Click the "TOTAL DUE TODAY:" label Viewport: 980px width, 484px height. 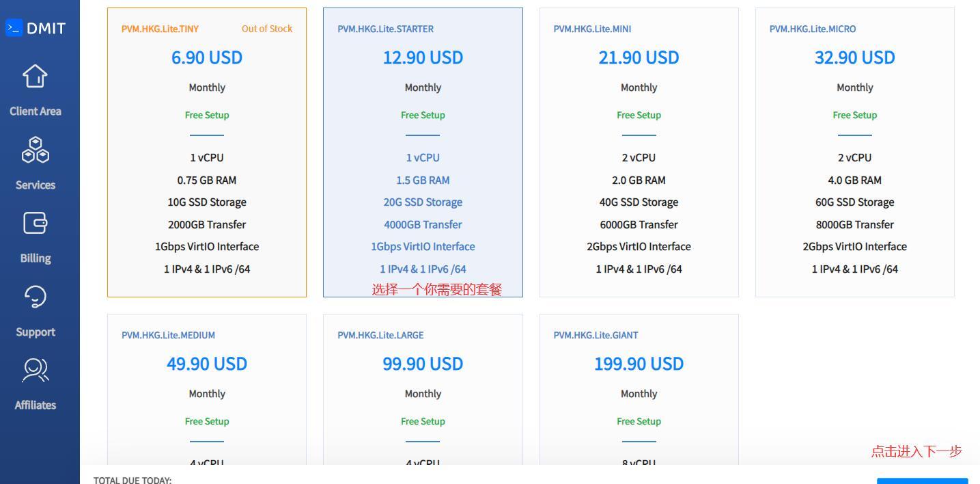tap(132, 481)
